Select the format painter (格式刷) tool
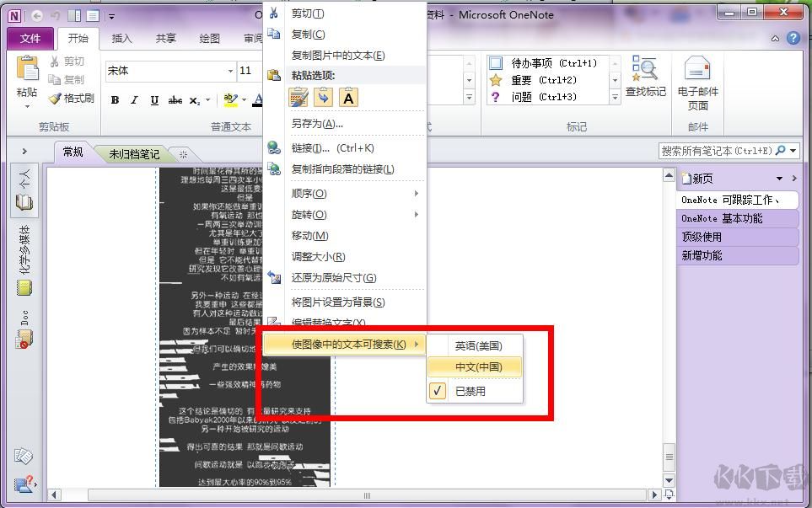812x508 pixels. coord(71,98)
